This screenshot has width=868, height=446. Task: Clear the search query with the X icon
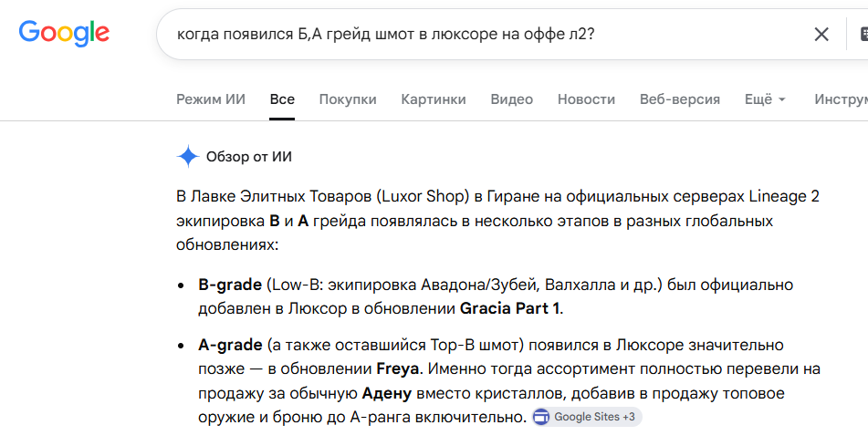pyautogui.click(x=821, y=35)
